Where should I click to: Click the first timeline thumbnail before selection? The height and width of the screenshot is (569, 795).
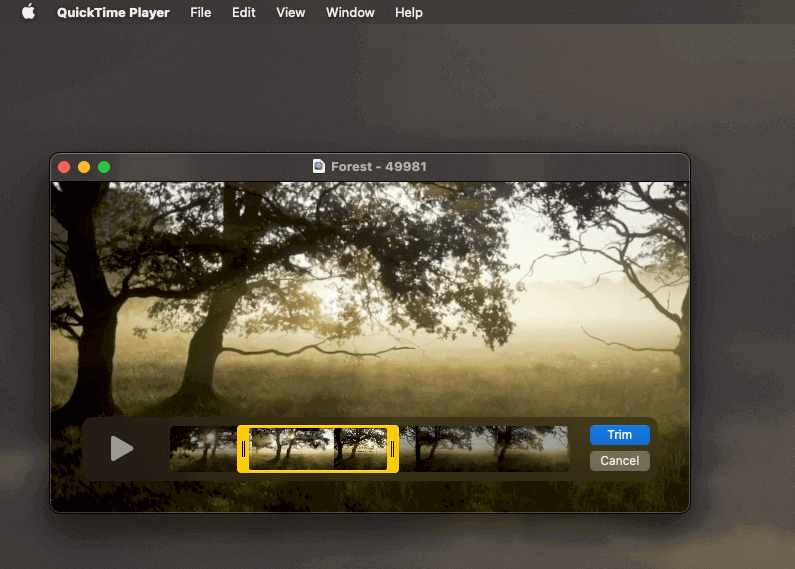point(204,449)
